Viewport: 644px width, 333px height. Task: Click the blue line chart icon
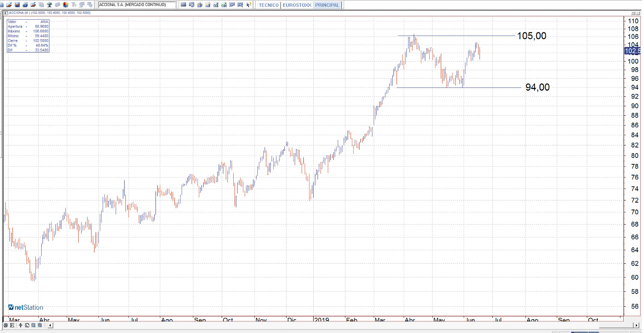(216, 5)
